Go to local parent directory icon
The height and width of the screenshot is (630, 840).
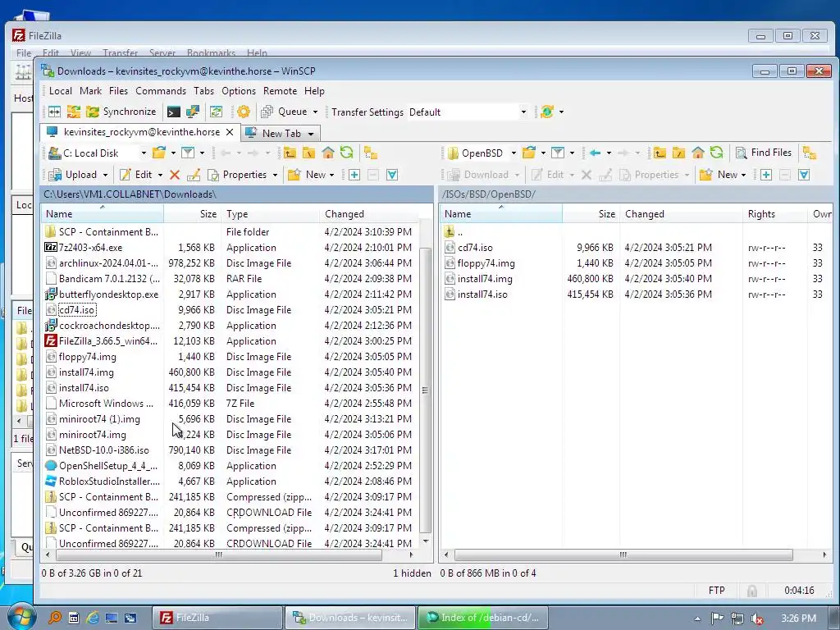(290, 153)
